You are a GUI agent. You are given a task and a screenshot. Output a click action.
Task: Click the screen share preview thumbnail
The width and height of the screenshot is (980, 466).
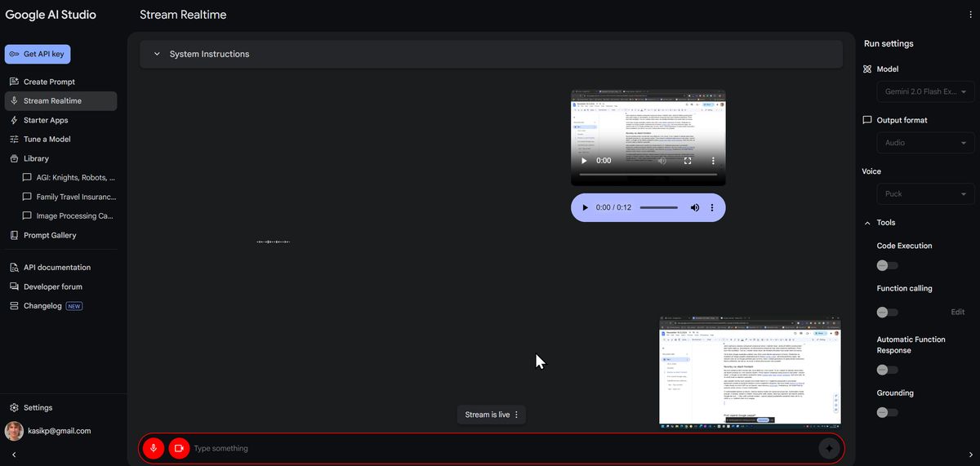click(750, 371)
